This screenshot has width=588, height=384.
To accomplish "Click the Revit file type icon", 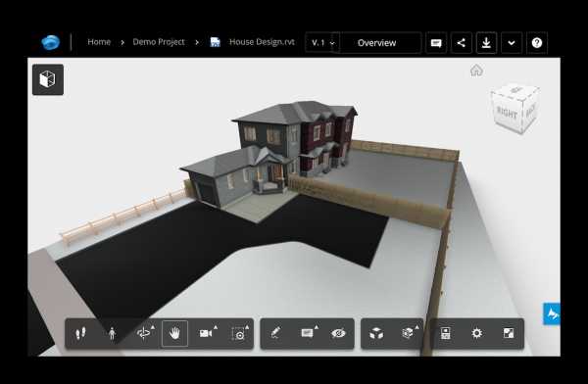I will pyautogui.click(x=216, y=42).
